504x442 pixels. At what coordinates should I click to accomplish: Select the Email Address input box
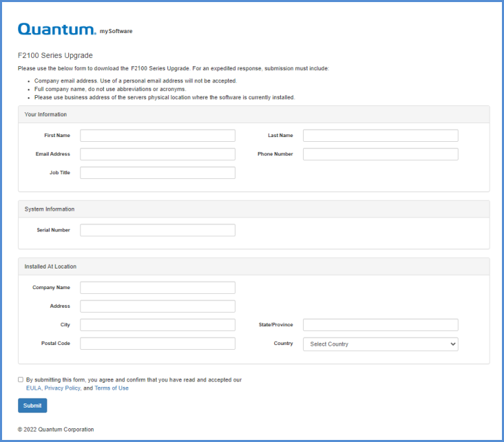[157, 154]
